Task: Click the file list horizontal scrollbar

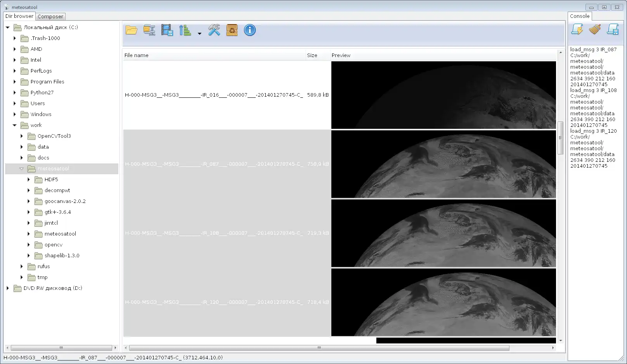Action: click(319, 348)
